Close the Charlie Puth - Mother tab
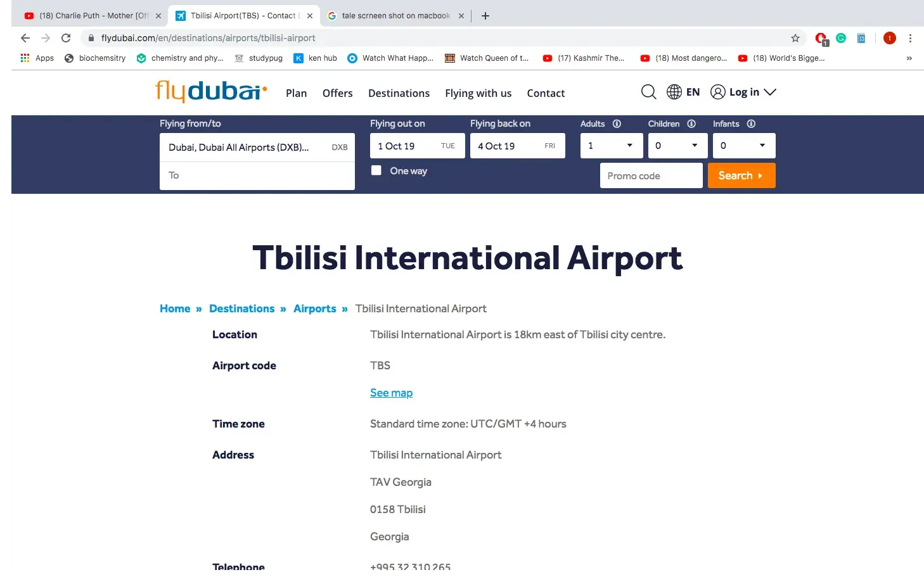The width and height of the screenshot is (924, 584). [x=158, y=16]
